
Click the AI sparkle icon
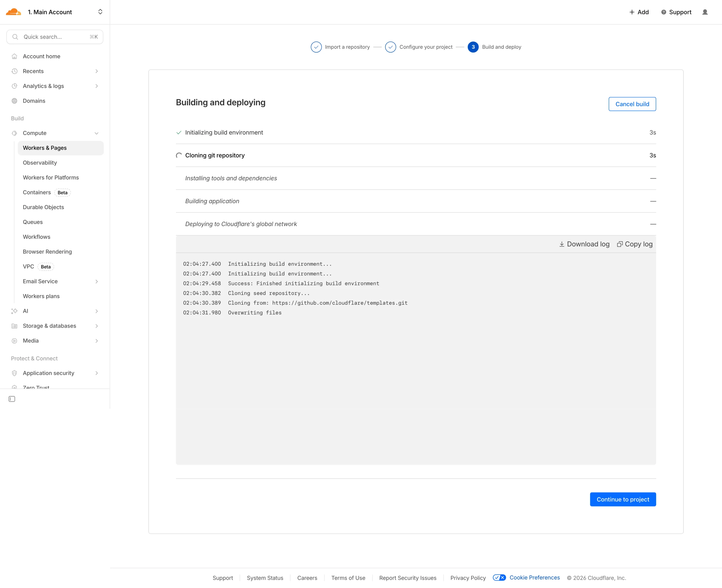pyautogui.click(x=14, y=311)
